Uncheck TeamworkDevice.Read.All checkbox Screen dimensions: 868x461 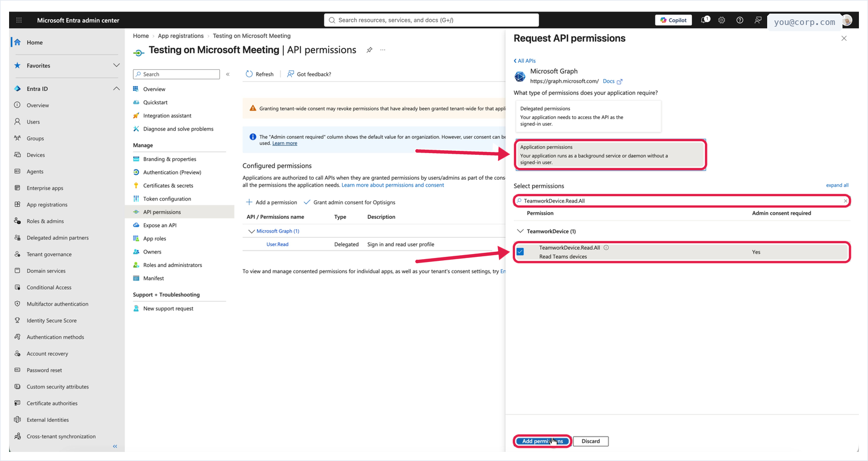point(520,252)
